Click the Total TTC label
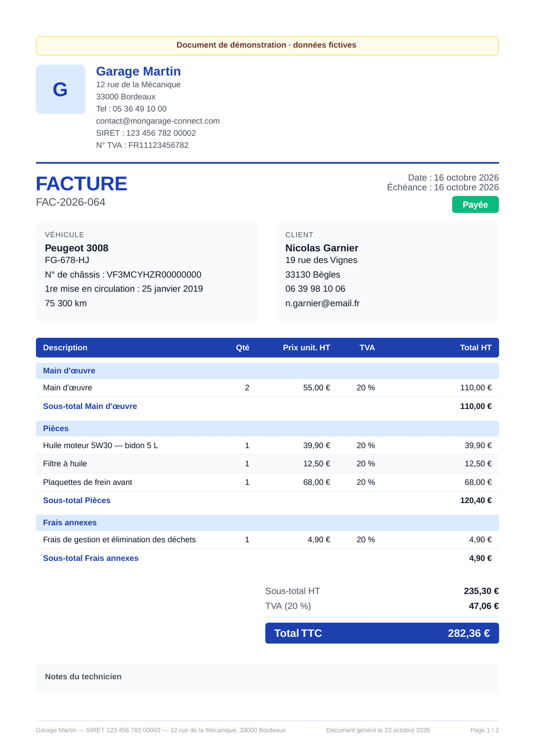This screenshot has height=756, width=535. pos(298,634)
